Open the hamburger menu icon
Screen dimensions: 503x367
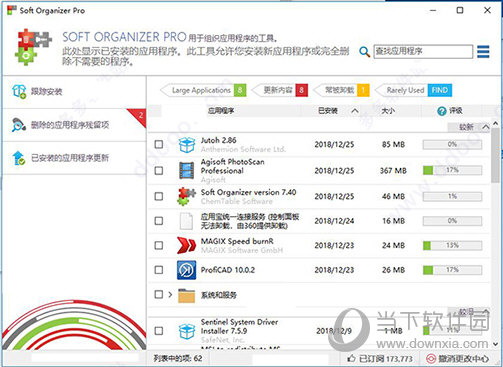tap(483, 52)
